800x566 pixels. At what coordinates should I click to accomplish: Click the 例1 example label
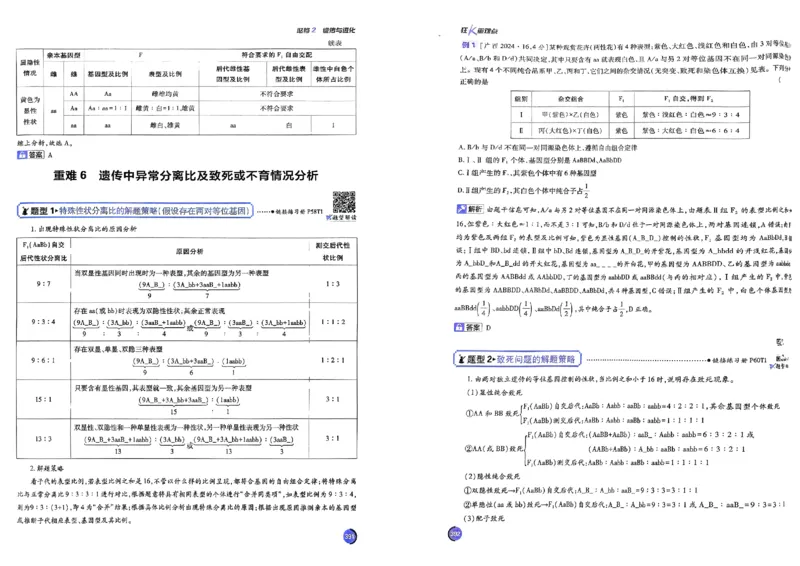[468, 45]
